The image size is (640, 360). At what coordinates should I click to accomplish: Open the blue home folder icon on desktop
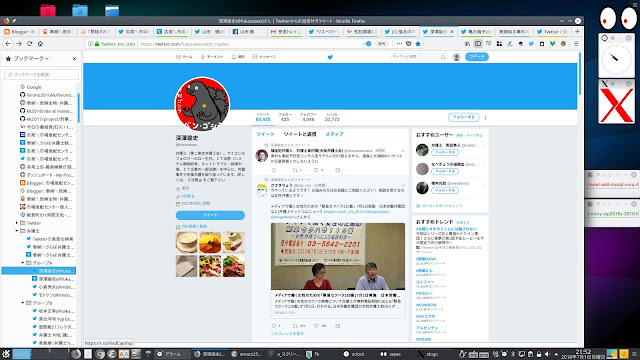pos(80,10)
